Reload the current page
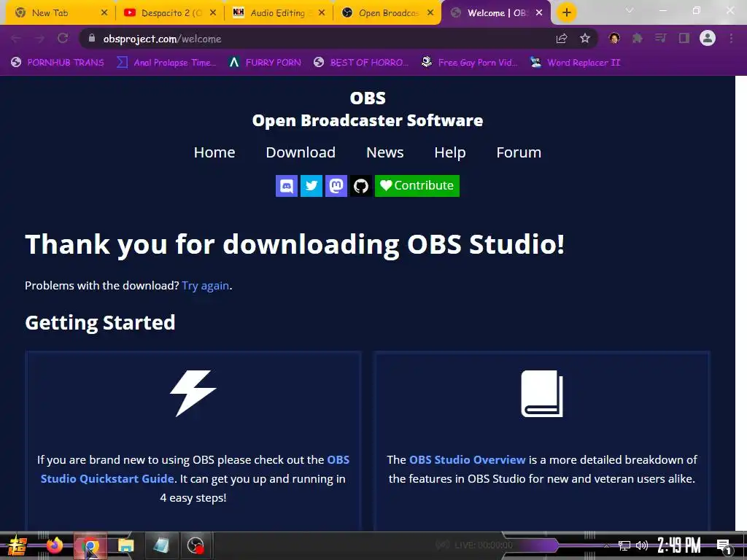747x560 pixels. 63,39
